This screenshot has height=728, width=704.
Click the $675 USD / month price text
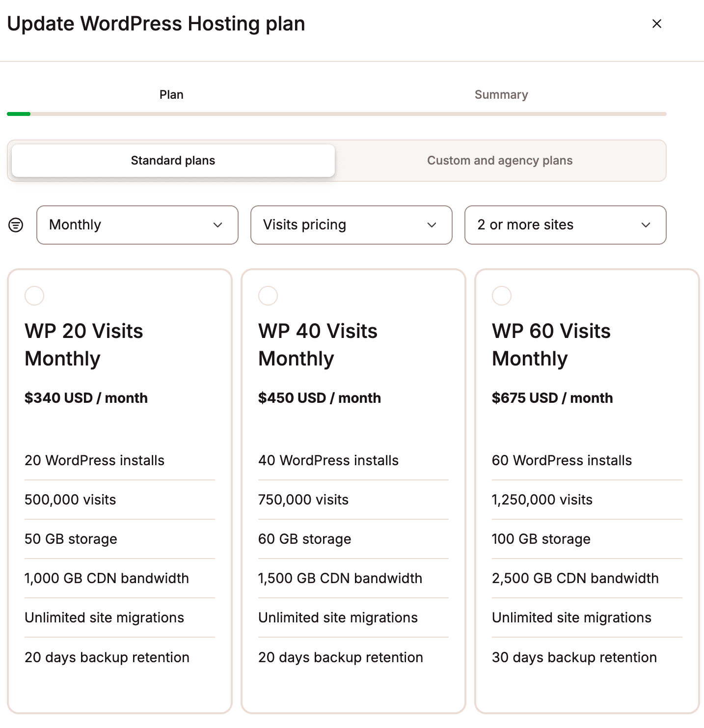coord(552,398)
